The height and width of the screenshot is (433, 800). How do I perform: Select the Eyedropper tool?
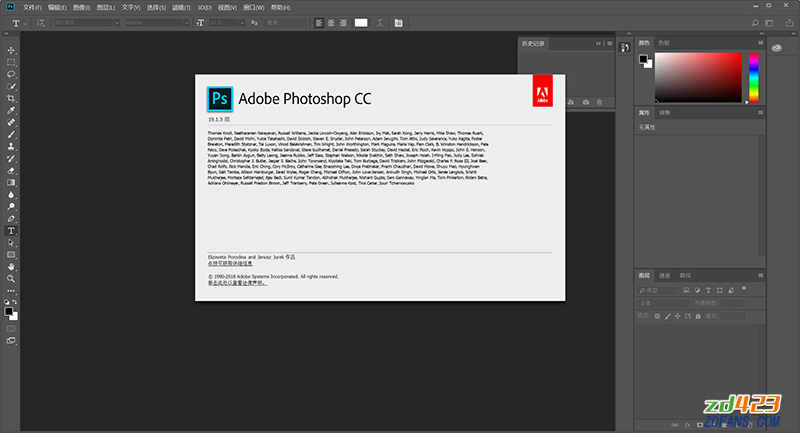(x=11, y=111)
